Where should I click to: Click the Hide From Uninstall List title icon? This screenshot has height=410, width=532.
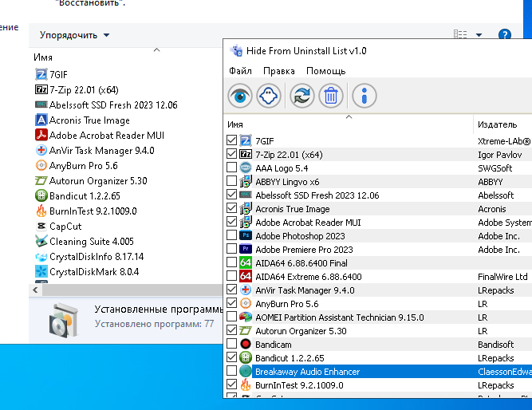(236, 51)
